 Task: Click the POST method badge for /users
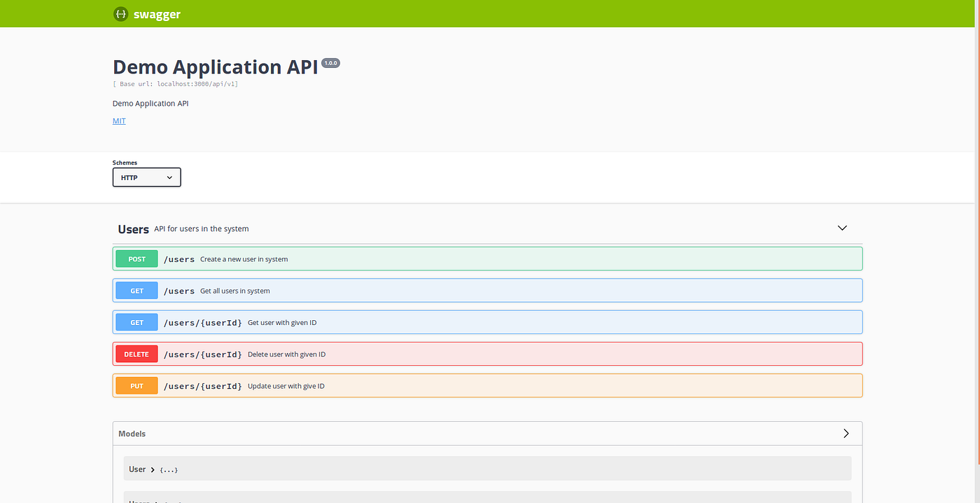click(x=136, y=259)
